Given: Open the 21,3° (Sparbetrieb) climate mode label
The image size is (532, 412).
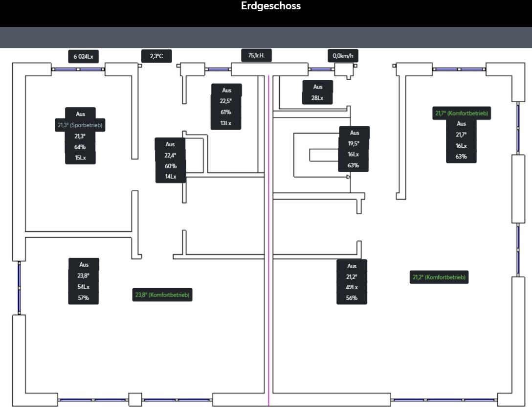Looking at the screenshot, I should (80, 125).
